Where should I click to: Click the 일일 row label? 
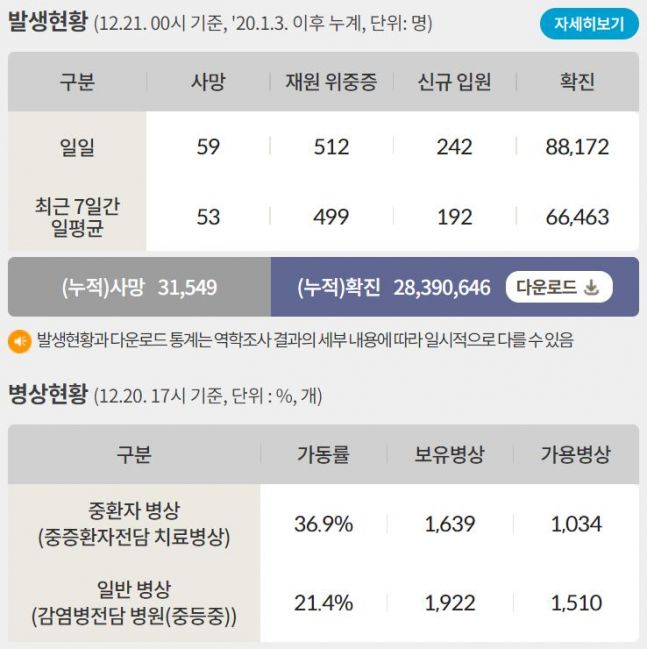(x=77, y=147)
